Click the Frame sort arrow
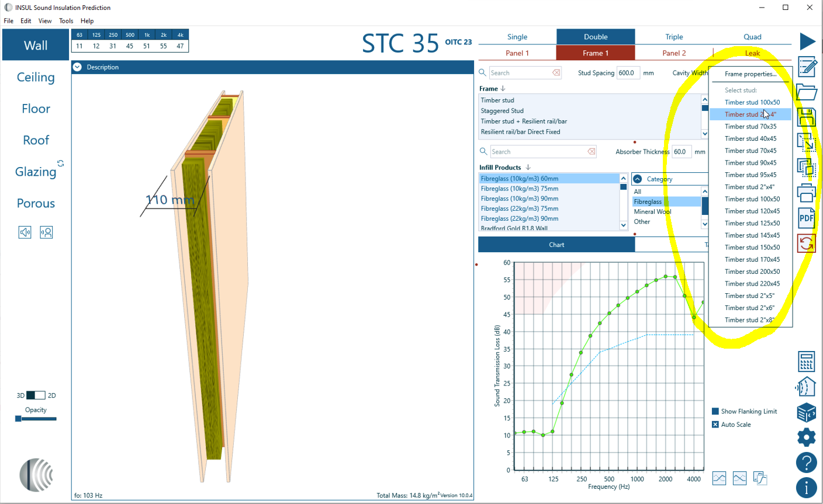This screenshot has width=823, height=504. tap(503, 89)
